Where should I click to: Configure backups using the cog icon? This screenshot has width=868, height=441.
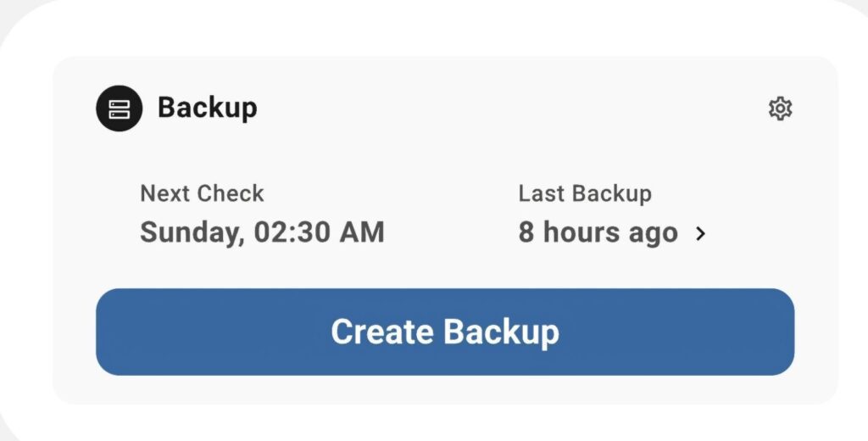click(780, 109)
